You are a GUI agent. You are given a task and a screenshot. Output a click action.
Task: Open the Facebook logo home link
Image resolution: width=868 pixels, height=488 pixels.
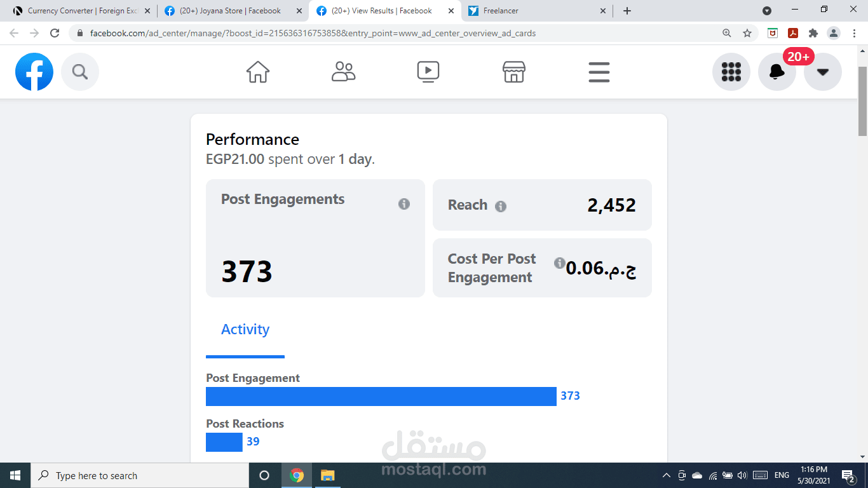[34, 72]
